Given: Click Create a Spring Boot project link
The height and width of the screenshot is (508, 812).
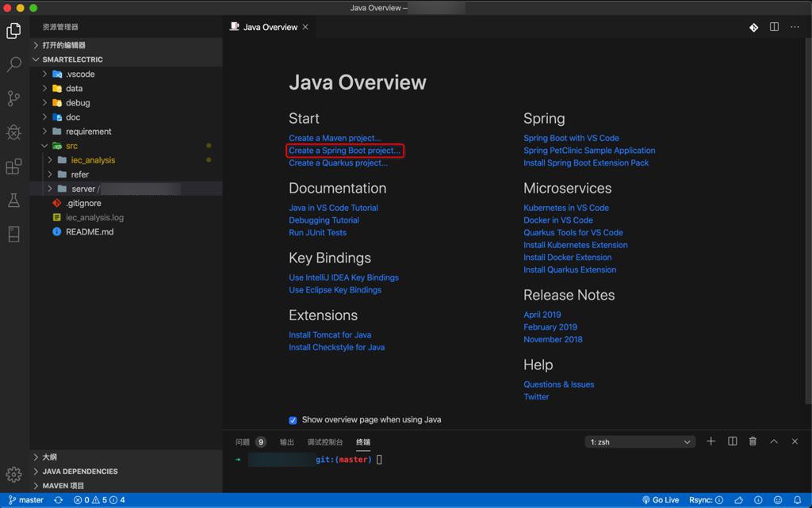Looking at the screenshot, I should point(344,151).
